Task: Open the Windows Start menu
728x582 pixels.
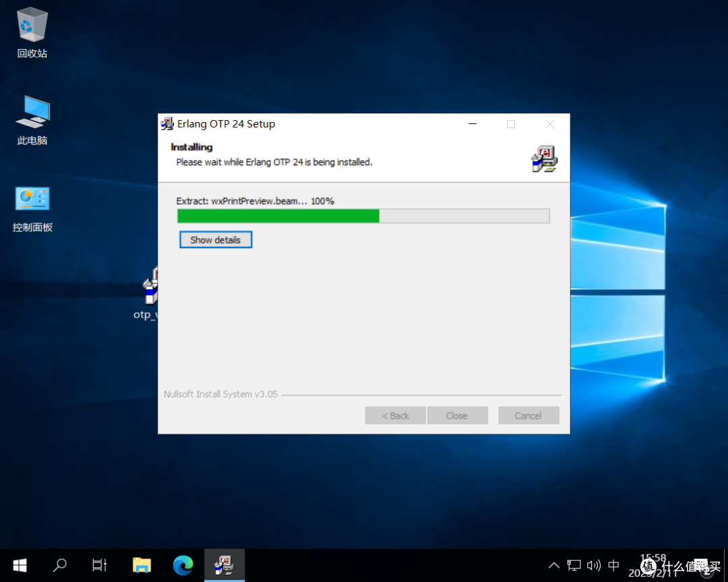Action: pos(20,565)
